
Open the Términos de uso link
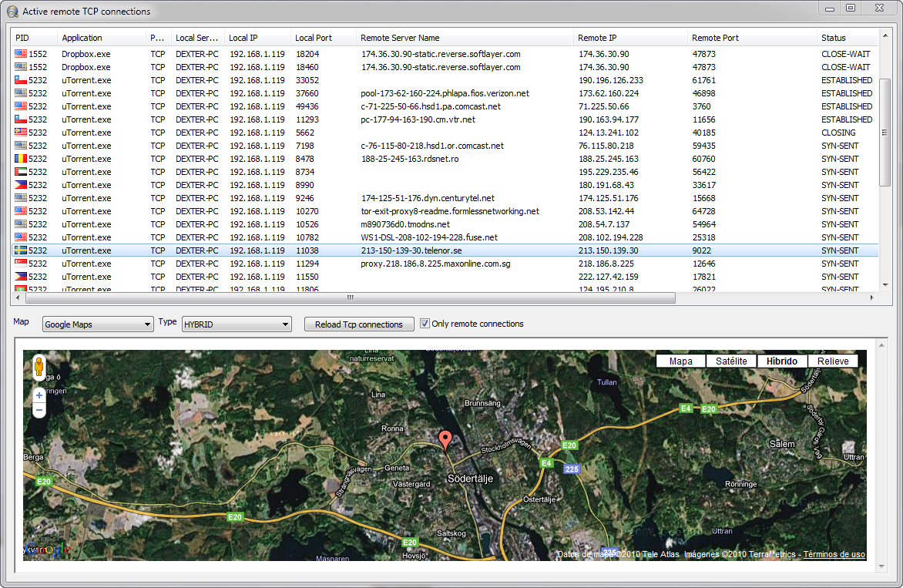tap(834, 554)
